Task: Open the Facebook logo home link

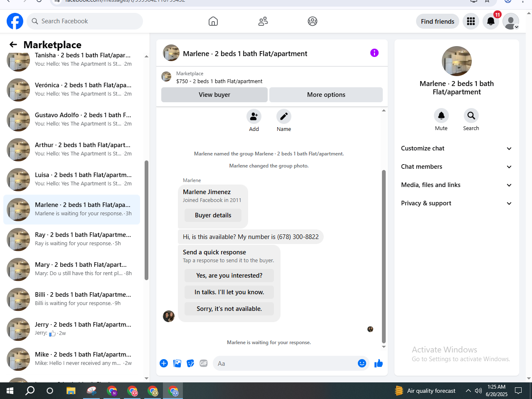Action: [x=15, y=21]
